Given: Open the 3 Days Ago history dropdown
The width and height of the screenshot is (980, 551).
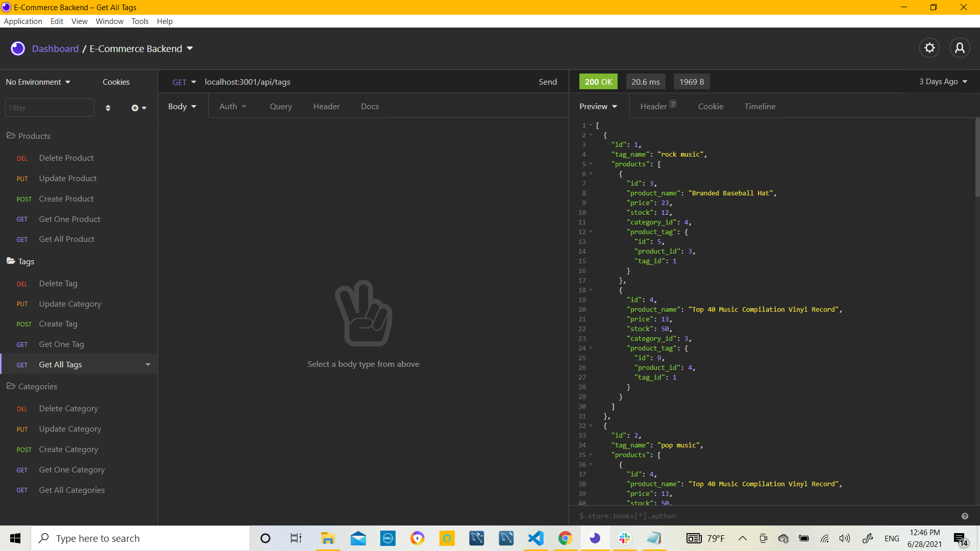Looking at the screenshot, I should pyautogui.click(x=943, y=82).
